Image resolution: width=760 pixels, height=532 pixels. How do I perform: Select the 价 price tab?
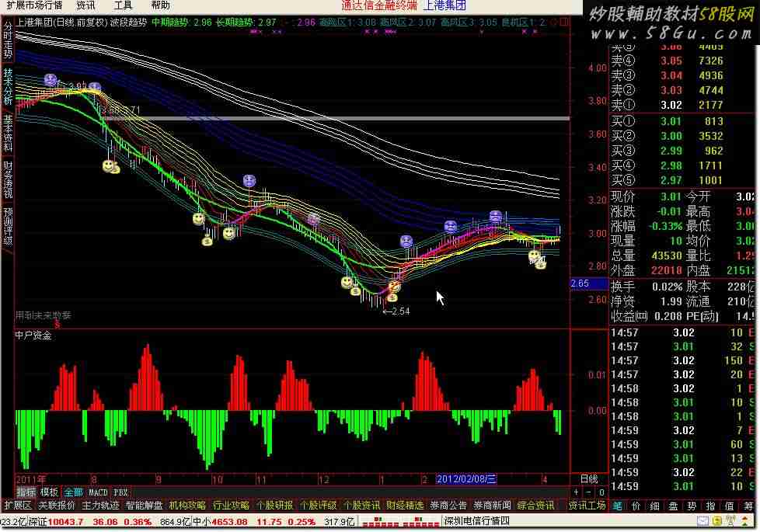(x=636, y=506)
